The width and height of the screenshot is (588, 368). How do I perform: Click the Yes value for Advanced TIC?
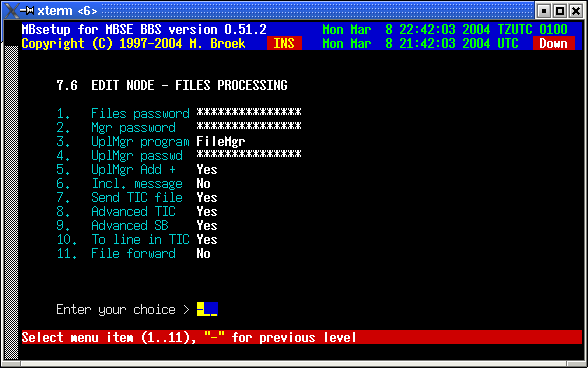pyautogui.click(x=207, y=212)
